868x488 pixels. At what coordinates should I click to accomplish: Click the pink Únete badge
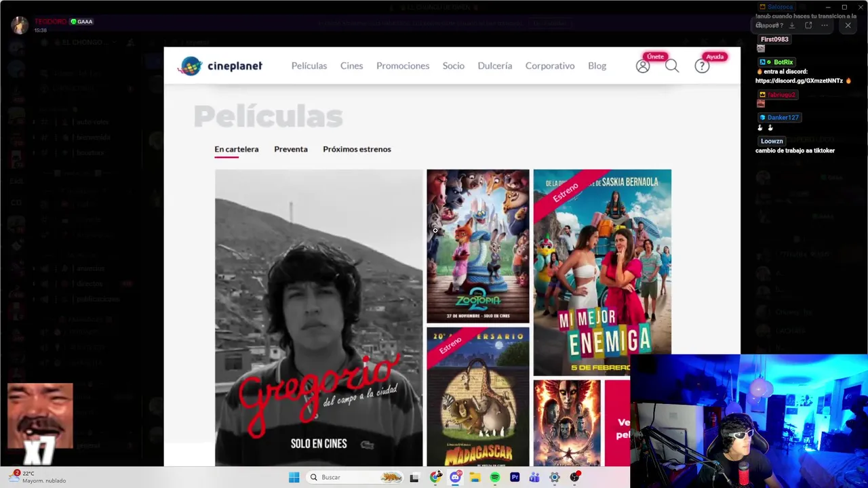click(x=655, y=56)
